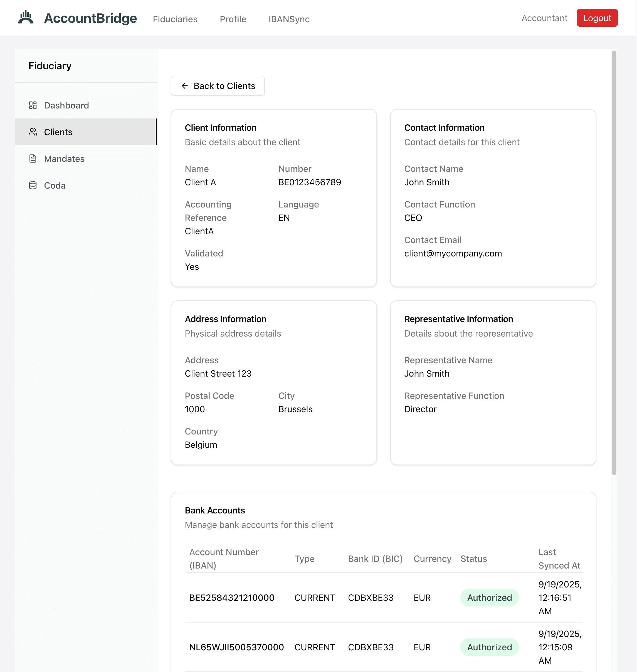637x672 pixels.
Task: Click the city value Brussels
Action: [x=295, y=409]
